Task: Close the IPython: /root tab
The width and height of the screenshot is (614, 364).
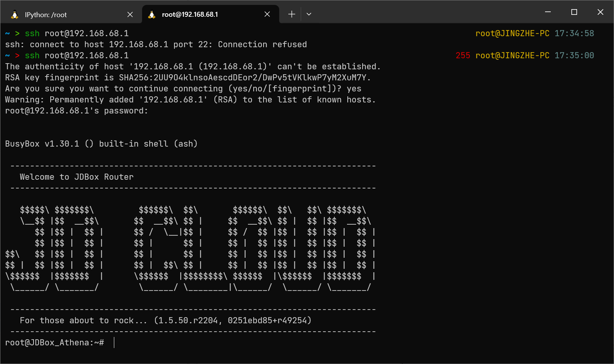Action: (x=130, y=14)
